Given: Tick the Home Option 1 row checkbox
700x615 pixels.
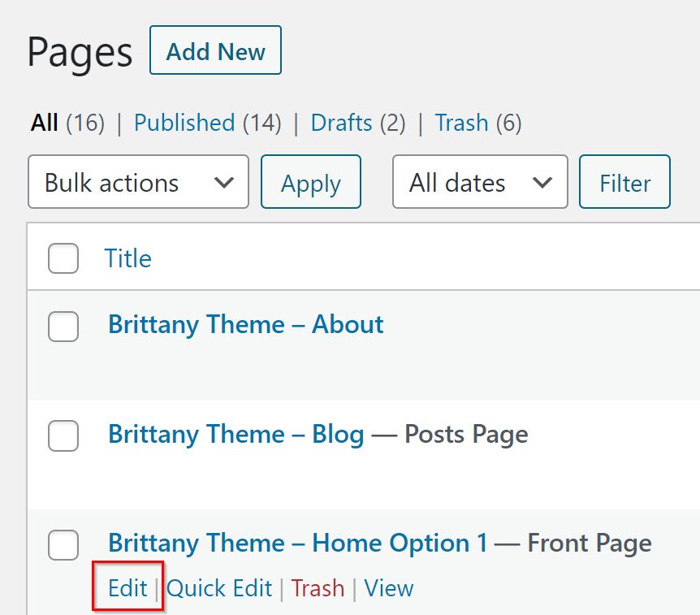Looking at the screenshot, I should click(63, 544).
